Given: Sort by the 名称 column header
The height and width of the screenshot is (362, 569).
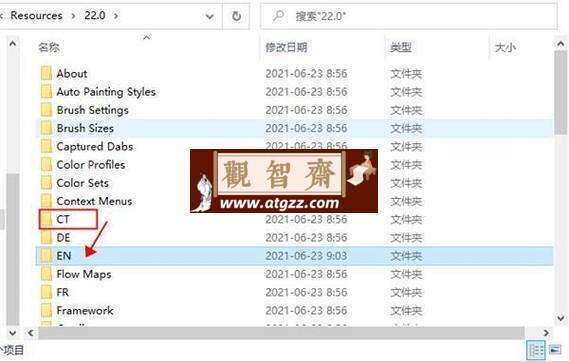Looking at the screenshot, I should (49, 47).
